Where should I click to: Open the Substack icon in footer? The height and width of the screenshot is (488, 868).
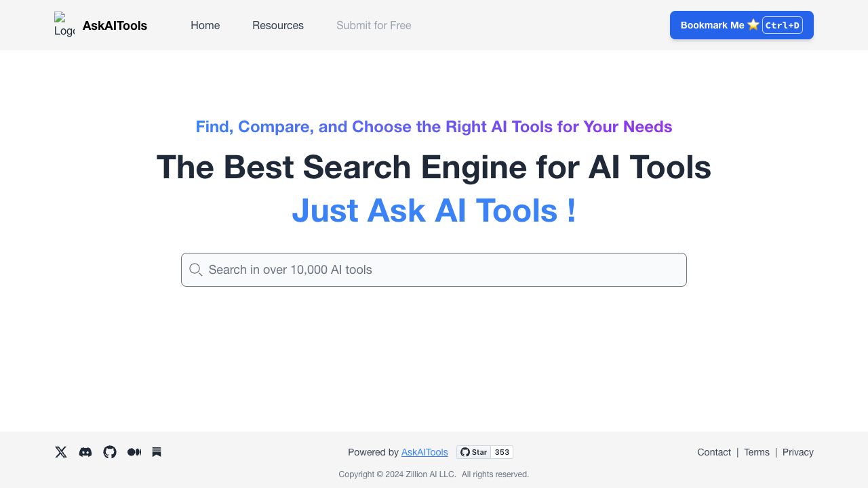click(x=157, y=452)
